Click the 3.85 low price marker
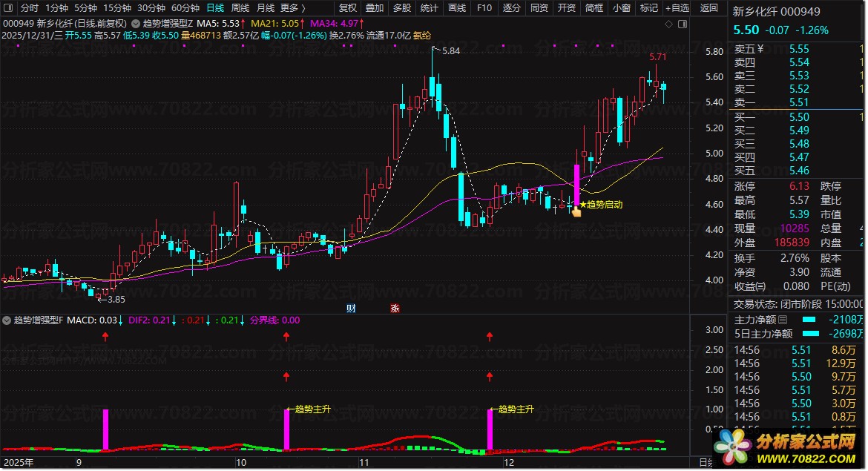This screenshot has width=868, height=471. point(116,300)
